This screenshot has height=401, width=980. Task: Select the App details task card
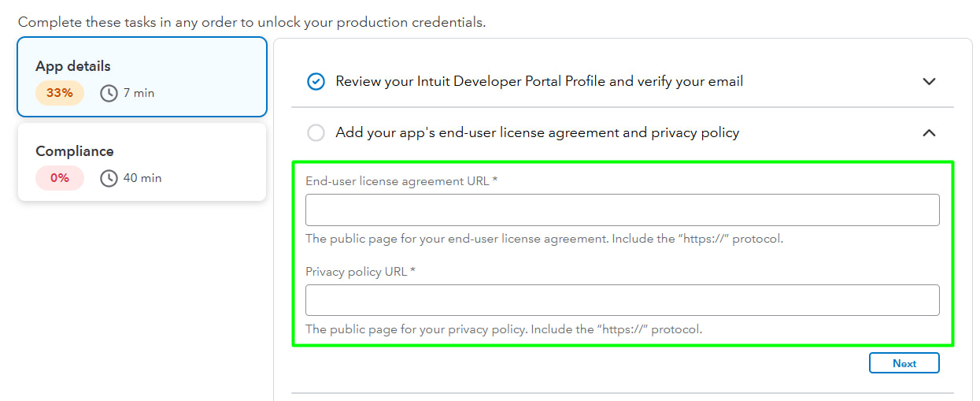142,76
